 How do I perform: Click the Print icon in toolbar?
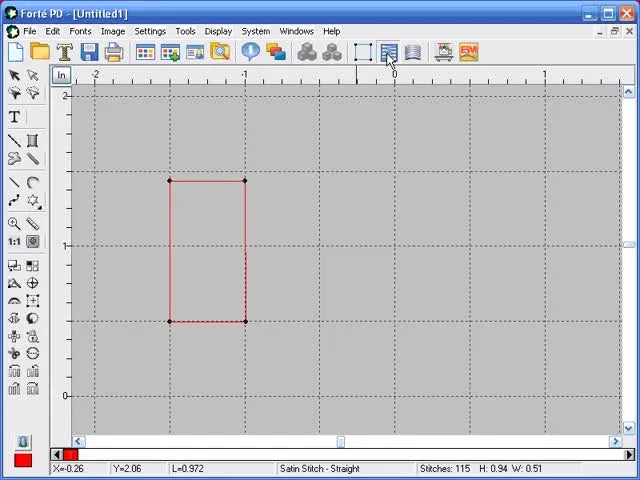114,52
